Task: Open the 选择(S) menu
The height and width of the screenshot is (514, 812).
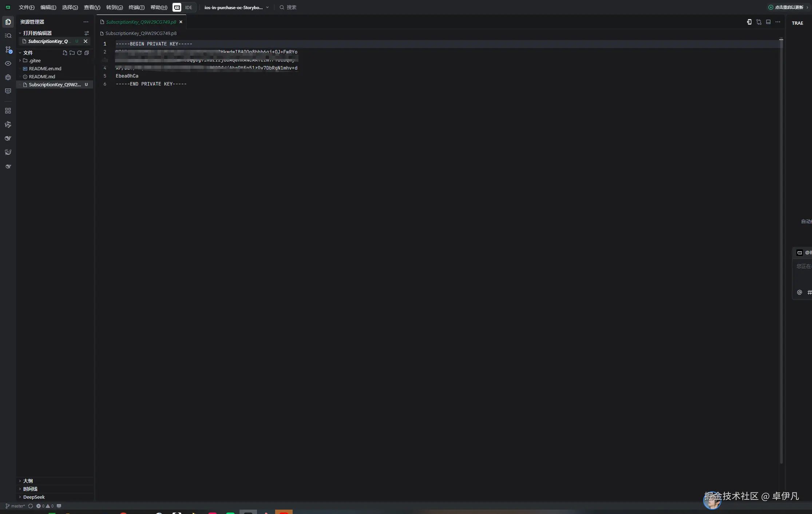Action: pyautogui.click(x=70, y=7)
